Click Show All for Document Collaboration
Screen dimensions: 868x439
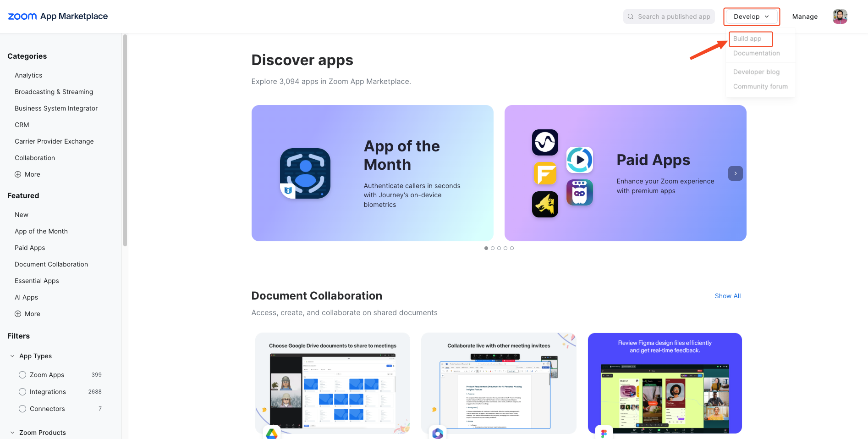pos(728,296)
